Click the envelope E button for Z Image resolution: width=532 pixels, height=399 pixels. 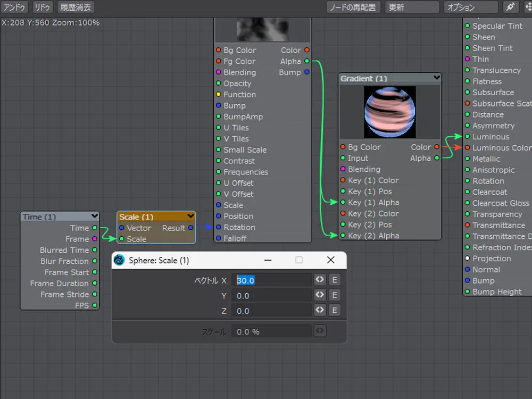tap(335, 311)
